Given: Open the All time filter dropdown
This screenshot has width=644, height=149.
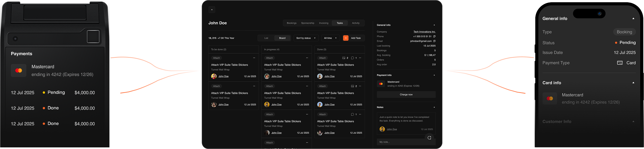Looking at the screenshot, I should point(330,38).
